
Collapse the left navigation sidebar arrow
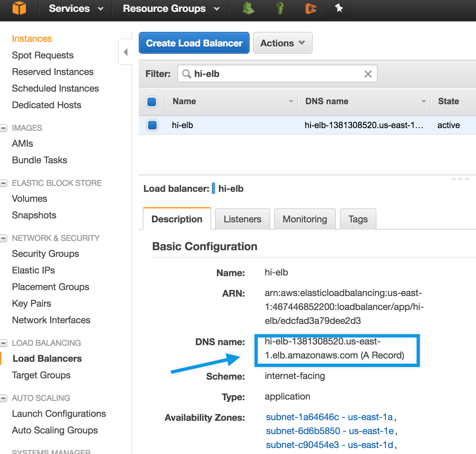click(x=125, y=52)
